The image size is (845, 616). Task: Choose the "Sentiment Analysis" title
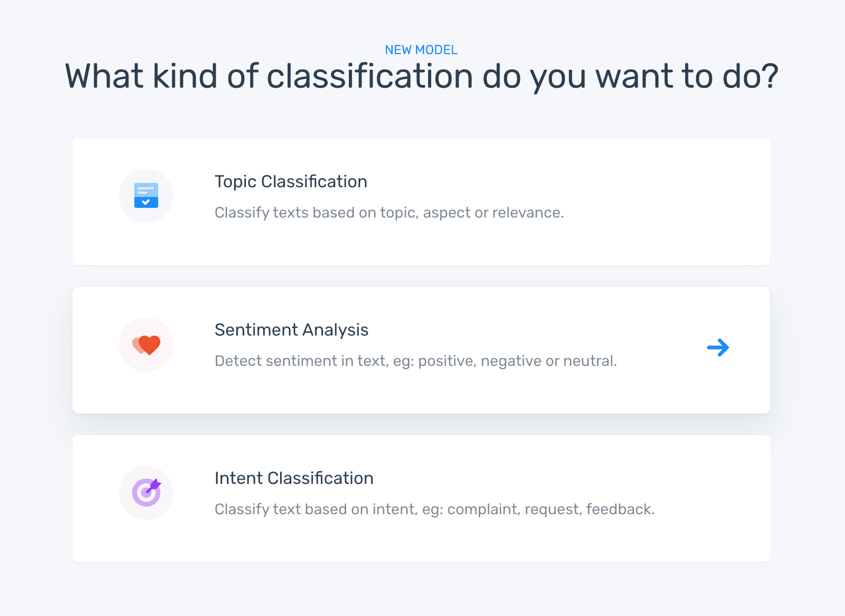(291, 330)
